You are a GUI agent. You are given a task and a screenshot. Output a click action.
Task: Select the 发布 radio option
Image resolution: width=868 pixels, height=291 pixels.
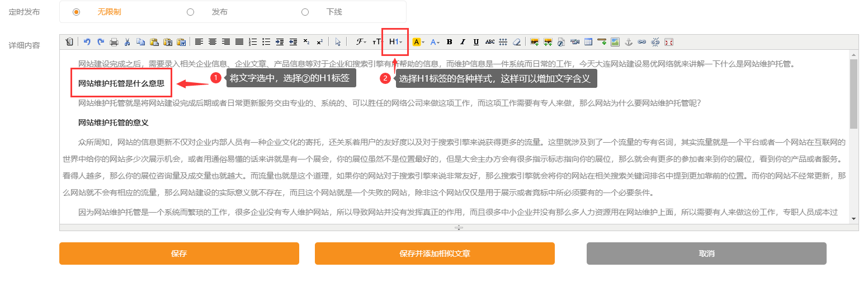(x=190, y=12)
